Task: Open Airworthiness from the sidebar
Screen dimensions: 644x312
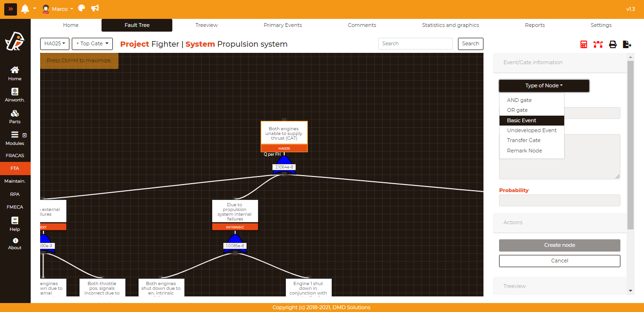Action: [15, 94]
